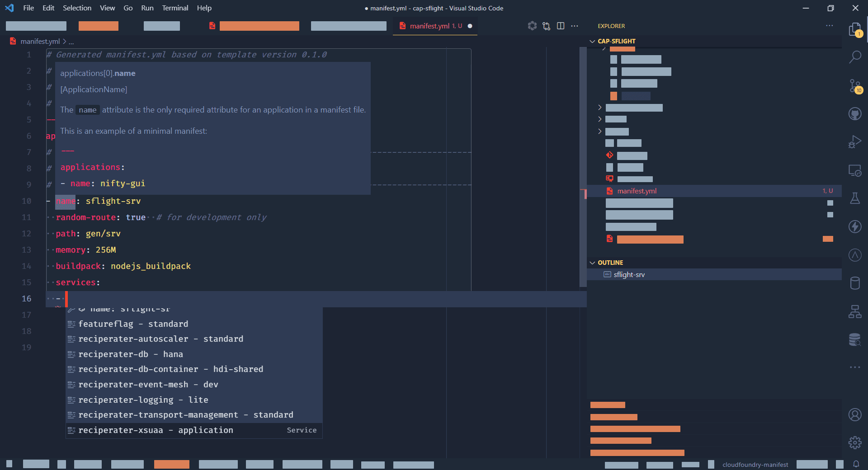868x470 pixels.
Task: Expand the second collapsed folder in Explorer
Action: 600,119
